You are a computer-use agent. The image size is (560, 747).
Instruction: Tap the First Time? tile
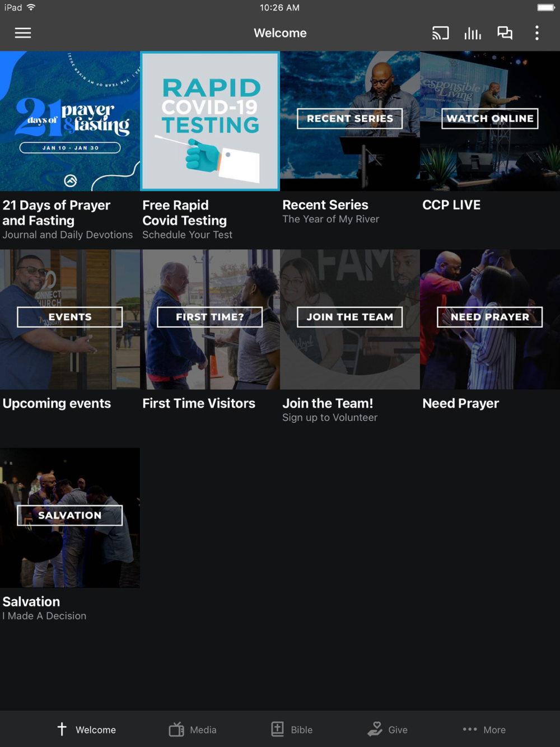210,319
